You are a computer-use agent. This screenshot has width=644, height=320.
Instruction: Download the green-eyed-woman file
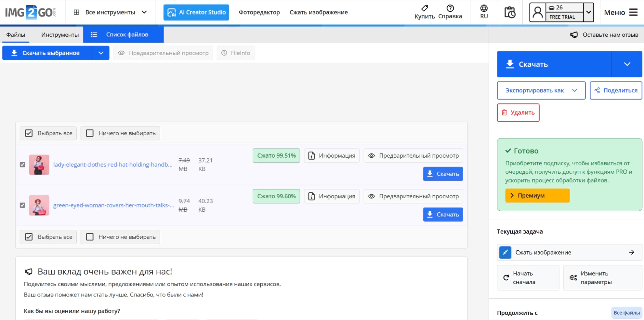443,214
